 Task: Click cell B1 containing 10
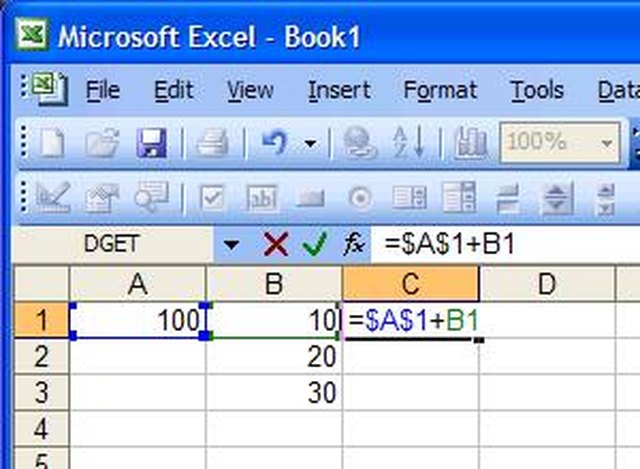point(274,320)
